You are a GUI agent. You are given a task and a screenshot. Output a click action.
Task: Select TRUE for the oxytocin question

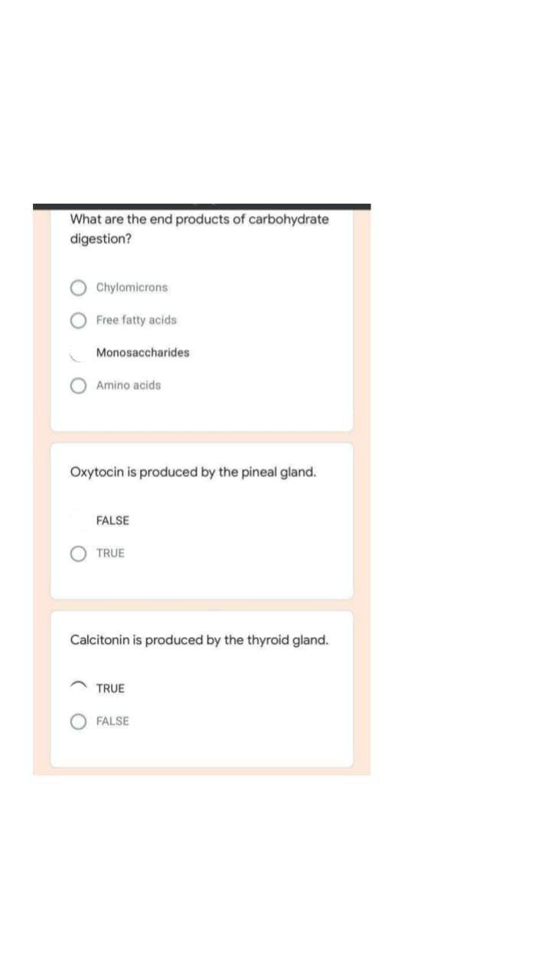click(78, 553)
